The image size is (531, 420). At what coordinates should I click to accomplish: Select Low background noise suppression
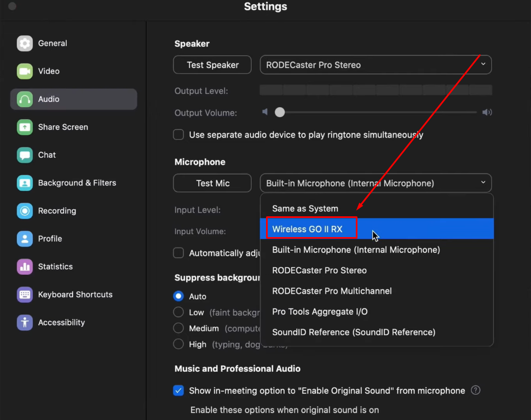178,312
